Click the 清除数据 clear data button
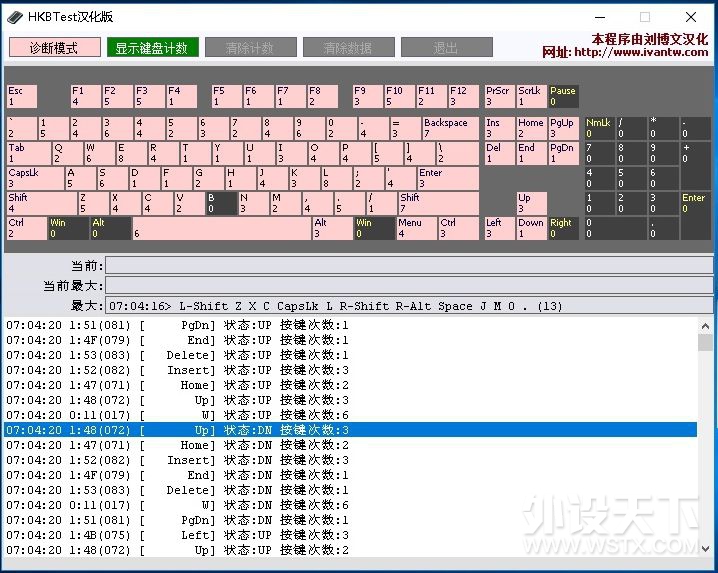718x573 pixels. (348, 48)
